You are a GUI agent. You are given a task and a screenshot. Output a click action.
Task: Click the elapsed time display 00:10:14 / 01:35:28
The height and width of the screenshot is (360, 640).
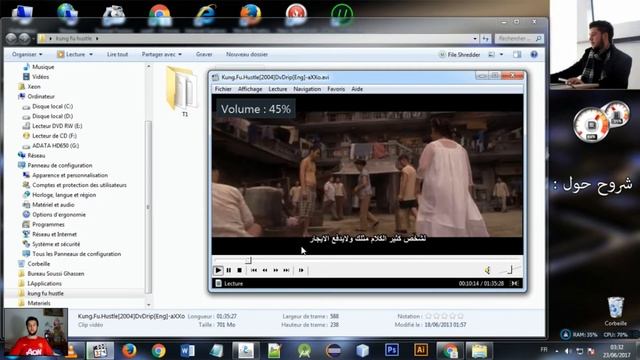coord(481,283)
